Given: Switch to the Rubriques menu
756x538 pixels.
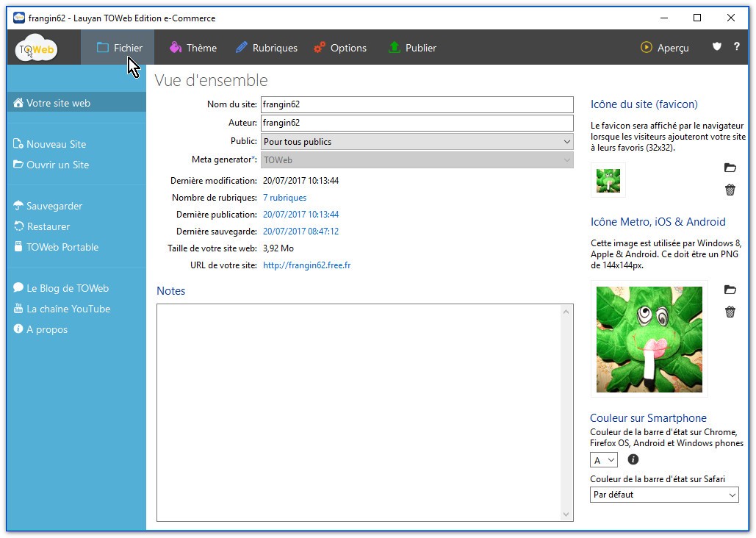Looking at the screenshot, I should coord(267,48).
